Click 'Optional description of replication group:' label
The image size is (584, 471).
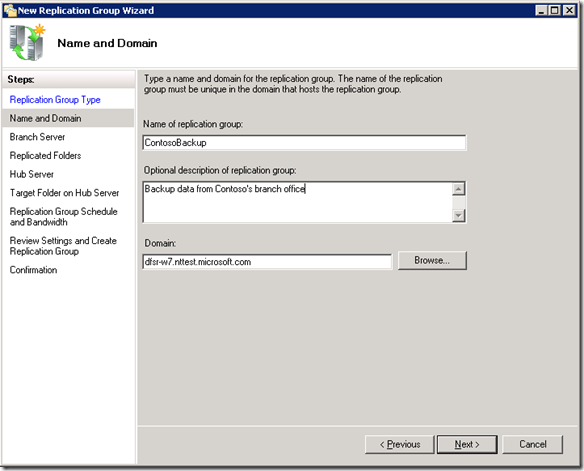click(x=220, y=170)
